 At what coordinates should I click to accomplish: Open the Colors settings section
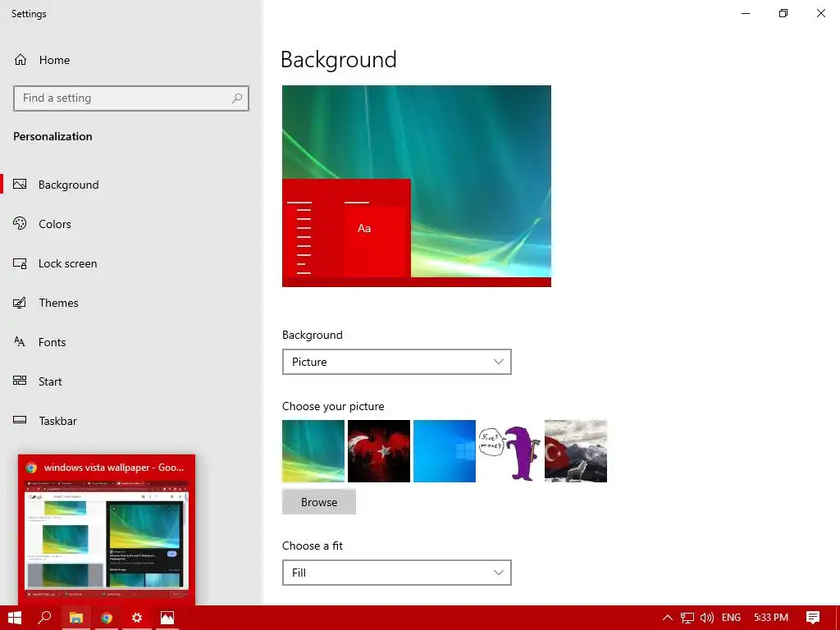pyautogui.click(x=55, y=224)
